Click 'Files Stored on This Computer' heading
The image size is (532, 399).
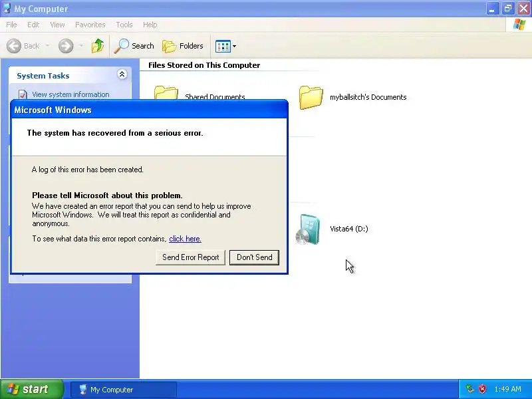(x=204, y=65)
